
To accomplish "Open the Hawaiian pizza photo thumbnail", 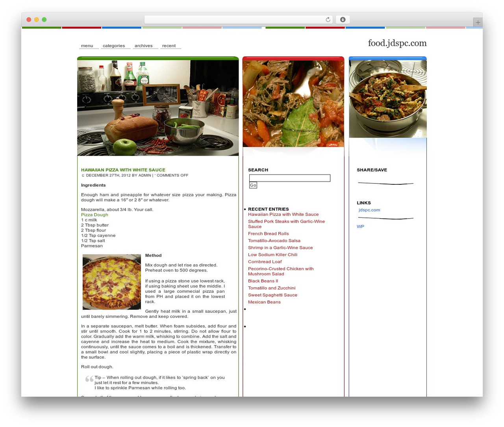I will 112,282.
